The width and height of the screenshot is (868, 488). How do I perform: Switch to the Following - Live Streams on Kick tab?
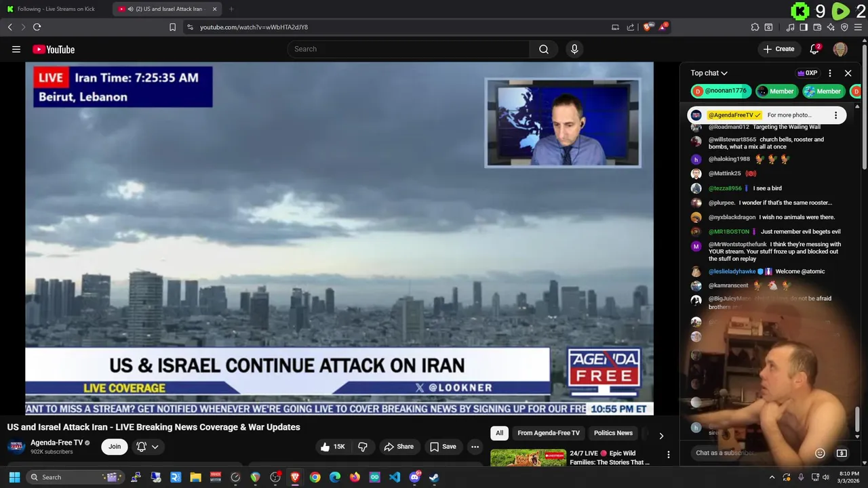[x=56, y=9]
